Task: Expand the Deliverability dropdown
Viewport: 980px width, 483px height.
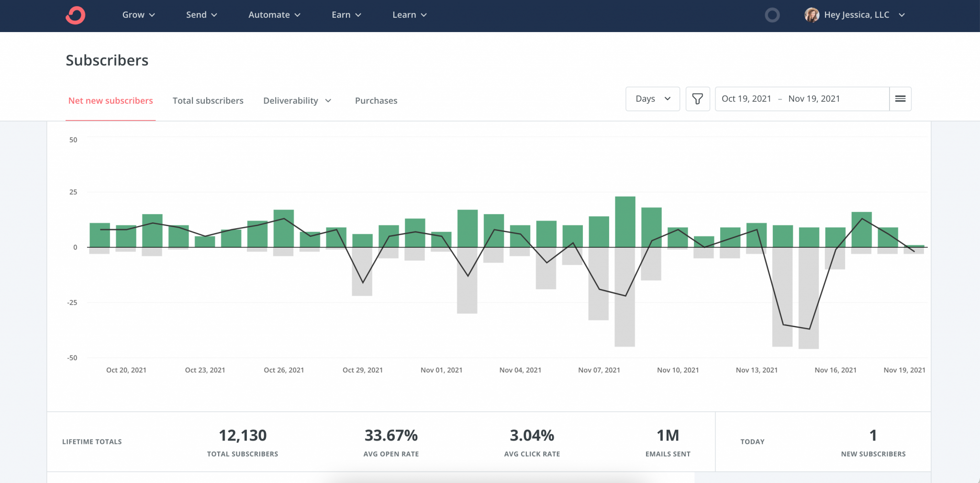Action: point(297,100)
